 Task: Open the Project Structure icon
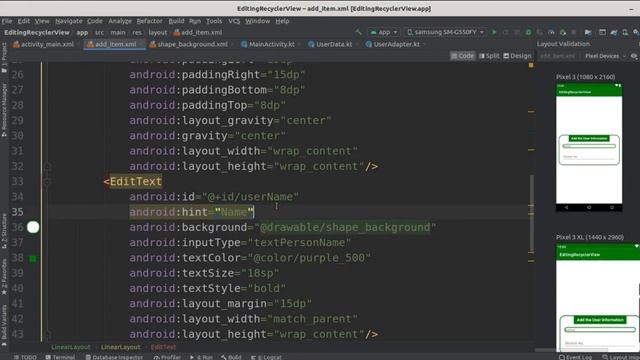[588, 32]
